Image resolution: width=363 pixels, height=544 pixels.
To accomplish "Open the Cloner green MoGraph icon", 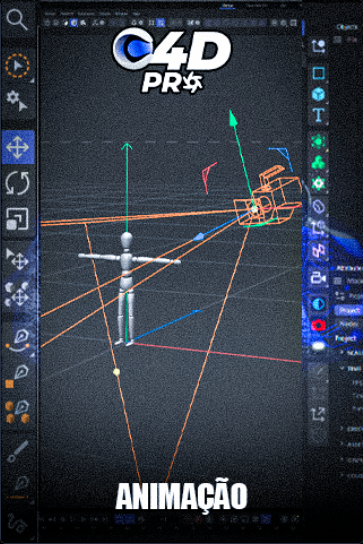I will (x=318, y=162).
